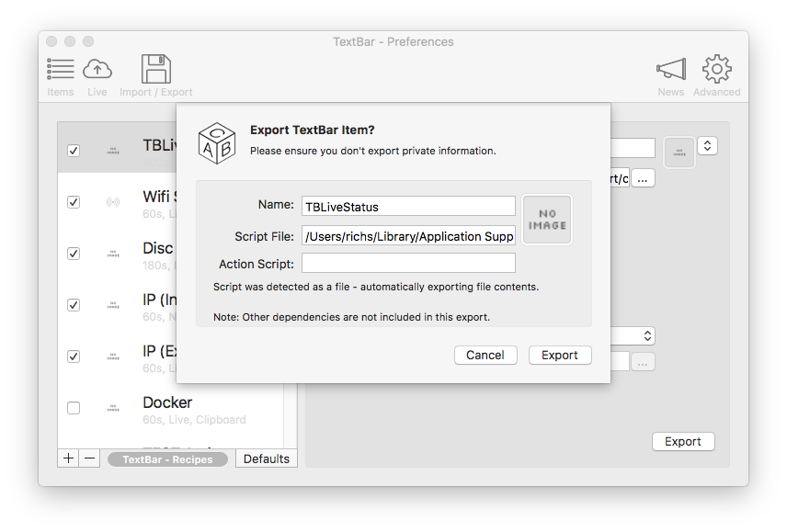Cancel the export dialog

(x=485, y=355)
